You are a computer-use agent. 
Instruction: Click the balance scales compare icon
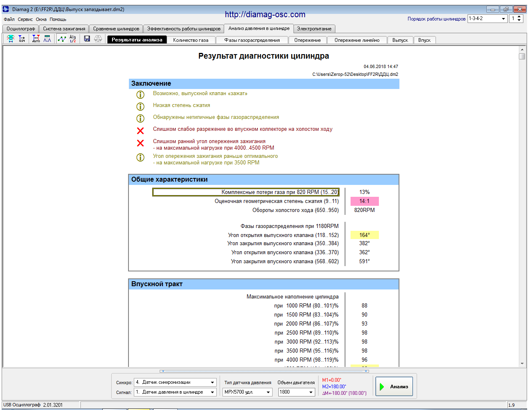pyautogui.click(x=98, y=39)
